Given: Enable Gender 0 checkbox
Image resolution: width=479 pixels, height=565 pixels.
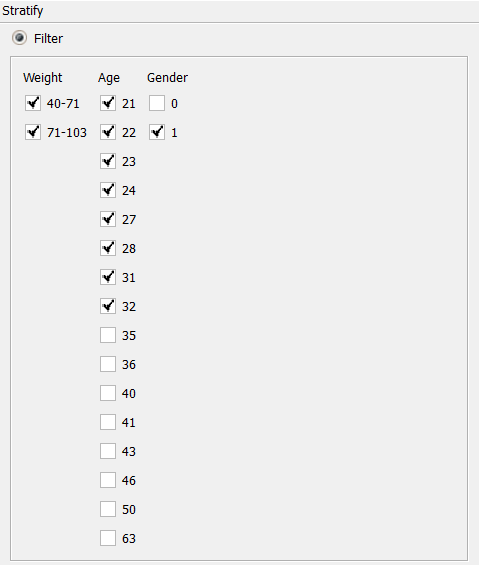Looking at the screenshot, I should click(157, 103).
